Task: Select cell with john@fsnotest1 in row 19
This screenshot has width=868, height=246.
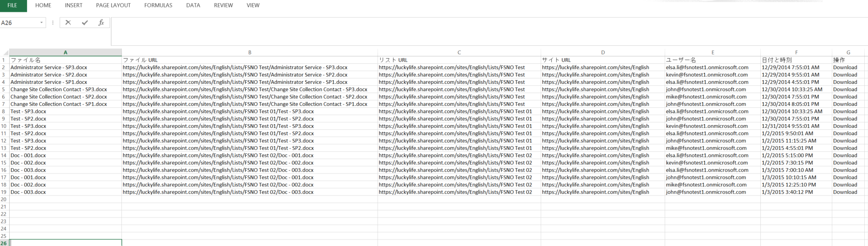Action: 713,192
